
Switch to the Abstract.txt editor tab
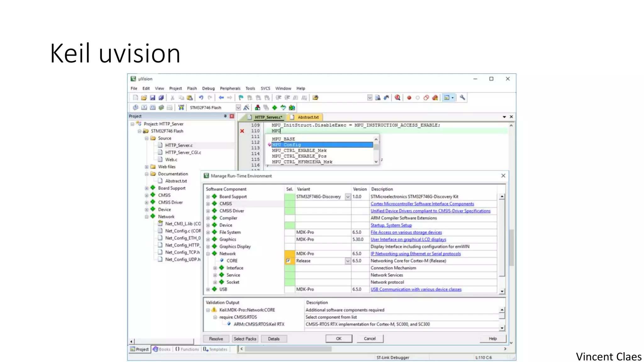[x=308, y=117]
